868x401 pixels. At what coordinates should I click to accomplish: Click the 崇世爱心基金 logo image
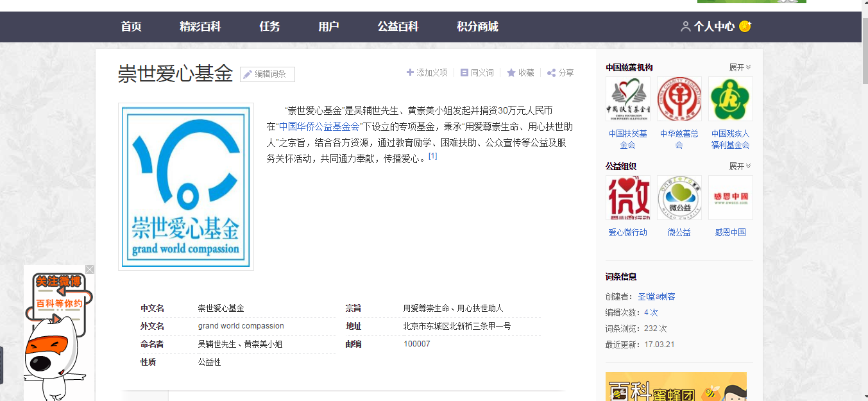coord(186,186)
